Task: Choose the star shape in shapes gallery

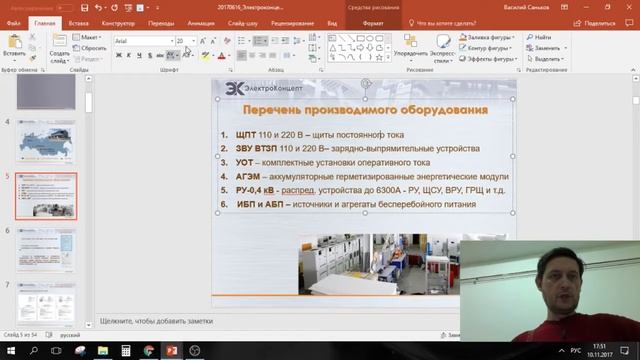Action: pyautogui.click(x=379, y=58)
